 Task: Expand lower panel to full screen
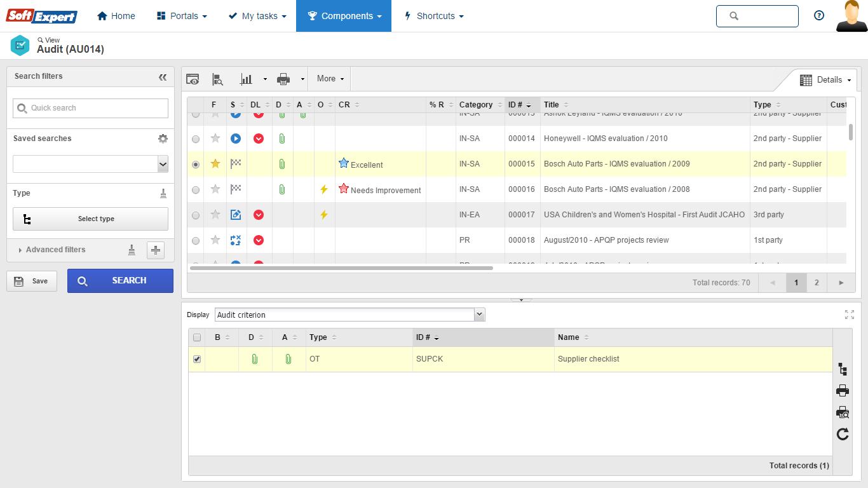[850, 315]
